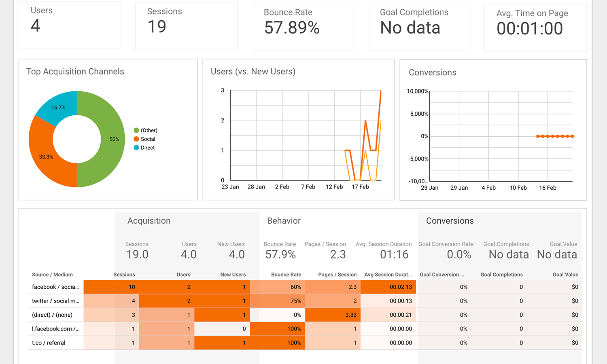
Task: Select the Users scorecard
Action: [70, 24]
